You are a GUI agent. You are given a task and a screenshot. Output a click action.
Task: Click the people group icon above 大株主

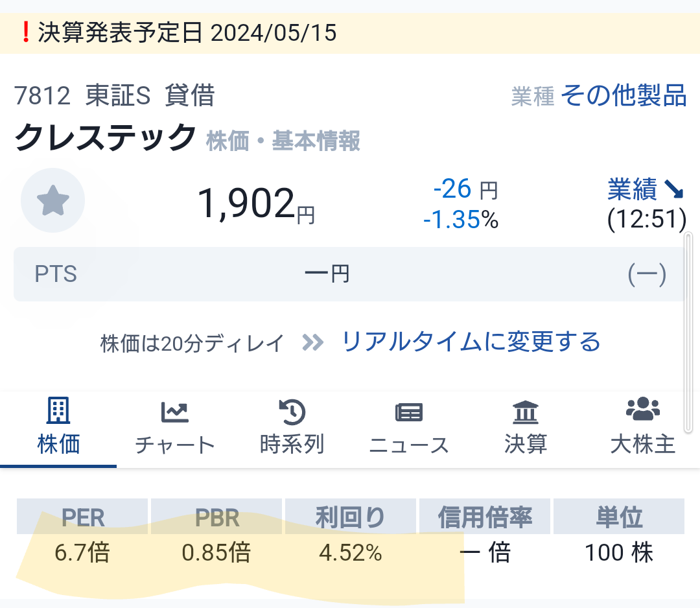643,408
